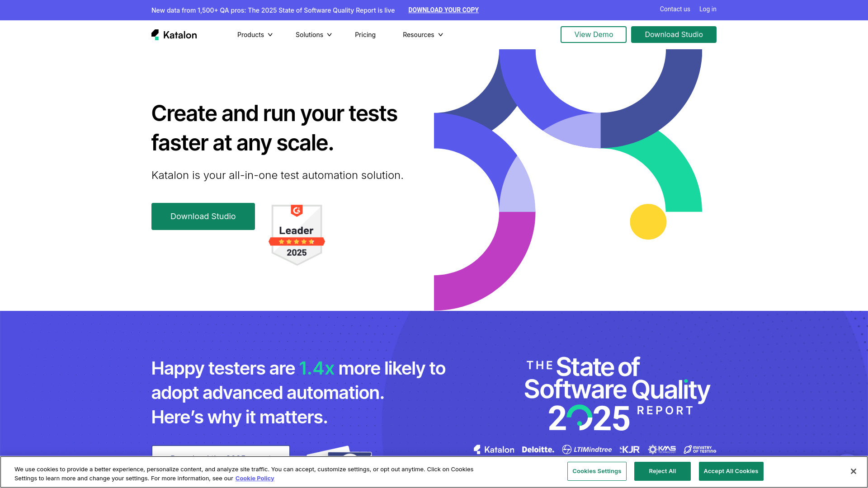868x488 pixels.
Task: Expand the Solutions dropdown menu
Action: (313, 35)
